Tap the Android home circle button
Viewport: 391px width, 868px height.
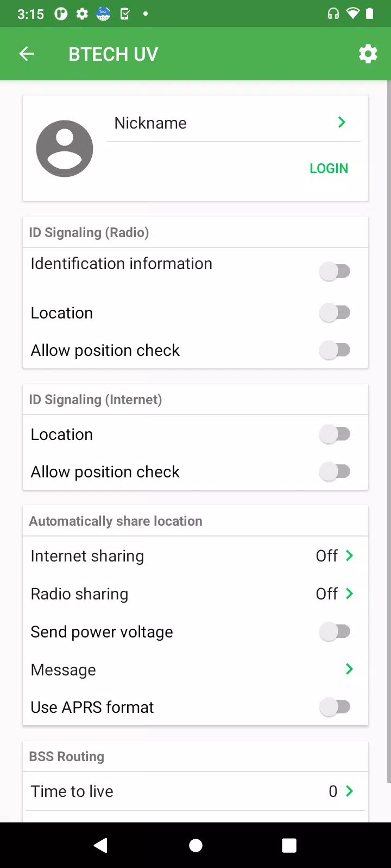[195, 845]
